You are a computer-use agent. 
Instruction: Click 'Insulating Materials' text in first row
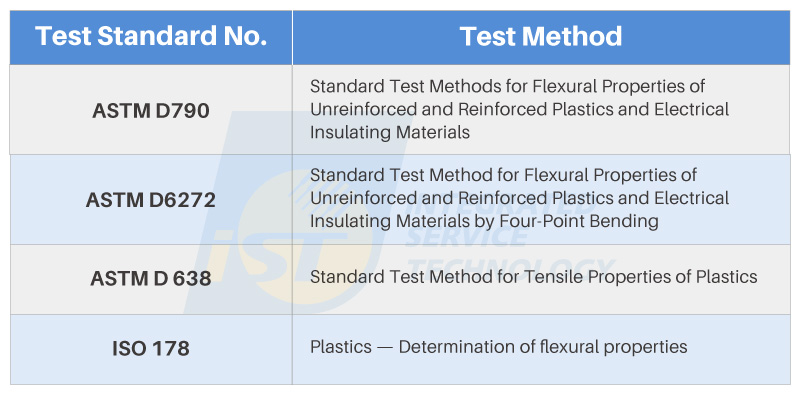390,133
